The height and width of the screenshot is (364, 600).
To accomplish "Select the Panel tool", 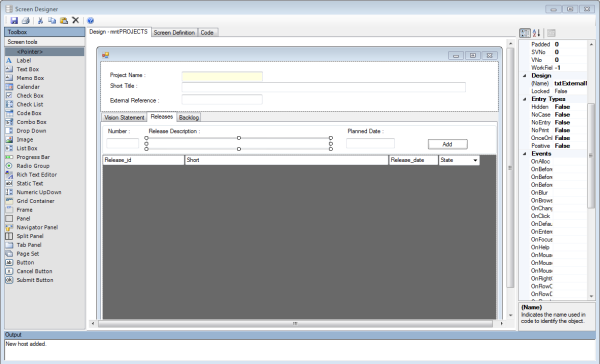I will 45,219.
